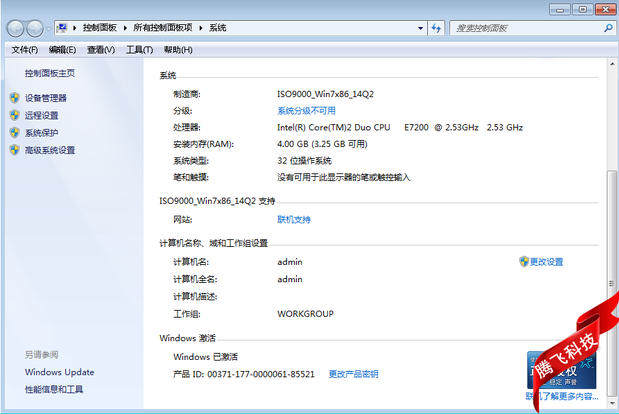The image size is (619, 414).
Task: Click the admin value beside 计算机全名
Action: pyautogui.click(x=290, y=279)
